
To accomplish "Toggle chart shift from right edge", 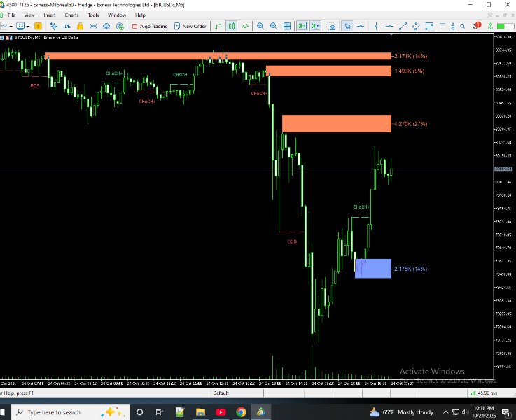I will point(316,27).
